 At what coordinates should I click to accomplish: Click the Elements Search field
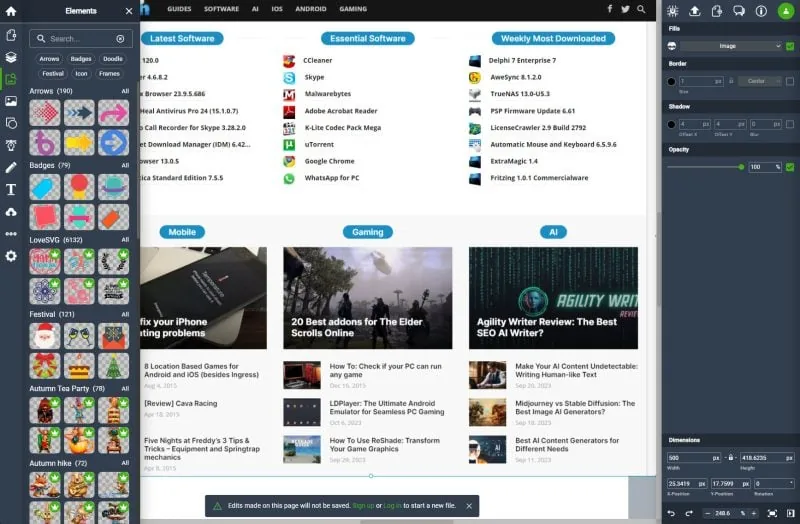tap(81, 39)
